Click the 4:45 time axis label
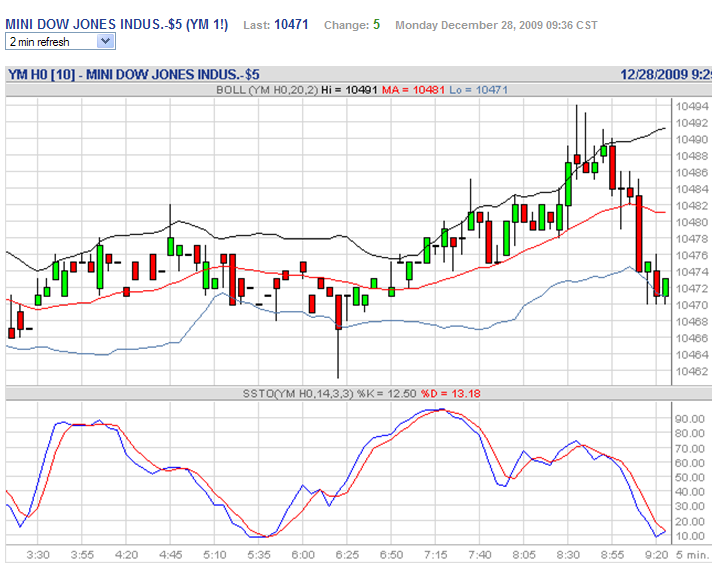Image resolution: width=713 pixels, height=574 pixels. click(171, 555)
